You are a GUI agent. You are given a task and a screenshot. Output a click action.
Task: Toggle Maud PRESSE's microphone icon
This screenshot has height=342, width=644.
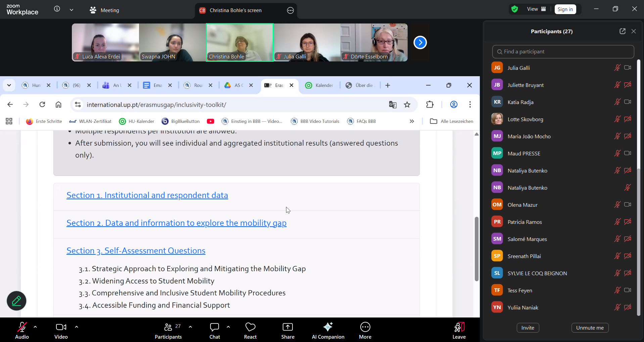[617, 153]
